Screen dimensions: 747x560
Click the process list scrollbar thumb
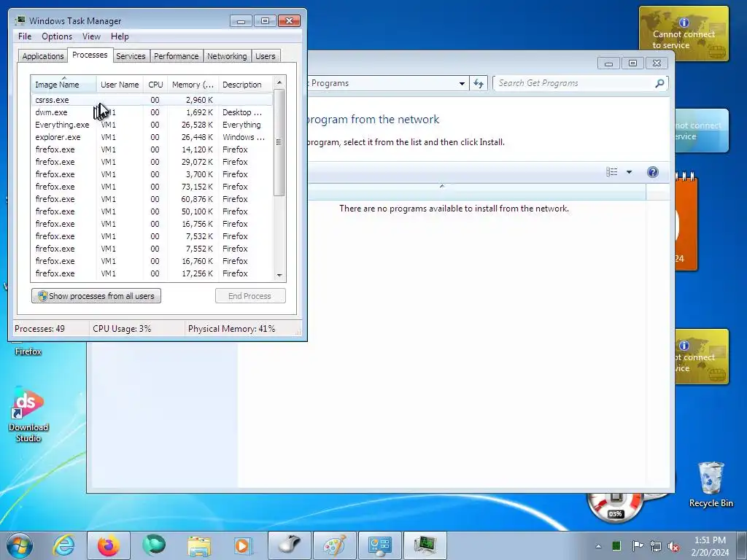pyautogui.click(x=279, y=142)
